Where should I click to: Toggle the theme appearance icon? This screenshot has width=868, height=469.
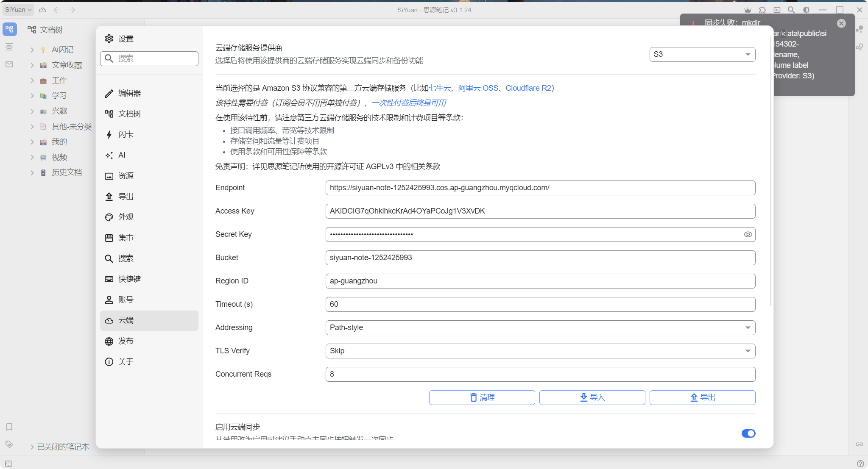point(807,10)
